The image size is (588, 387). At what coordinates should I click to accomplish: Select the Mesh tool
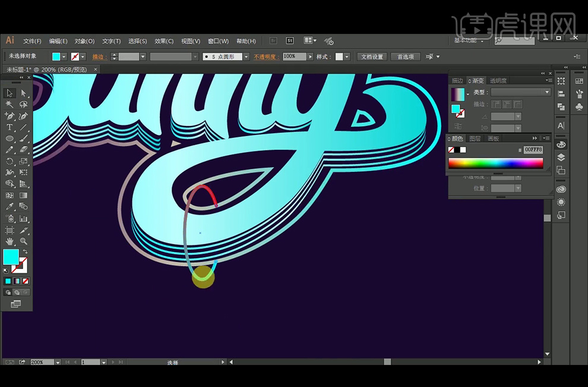[x=10, y=195]
